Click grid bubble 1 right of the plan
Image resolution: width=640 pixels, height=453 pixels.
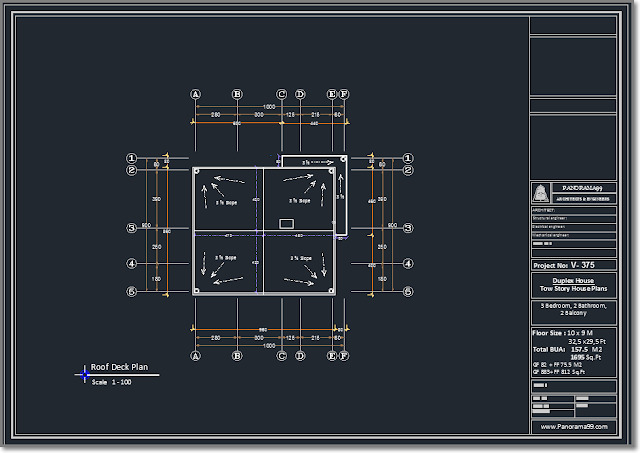tap(408, 158)
